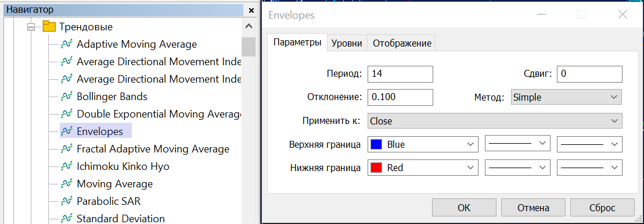This screenshot has height=224, width=644.
Task: Open the Применить к dropdown showing Close
Action: [495, 121]
